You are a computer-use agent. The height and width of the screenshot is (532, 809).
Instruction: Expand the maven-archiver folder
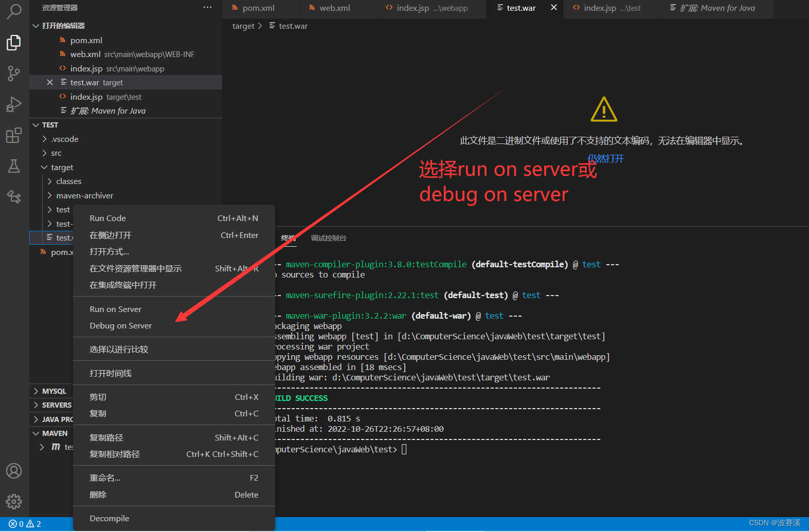click(50, 196)
